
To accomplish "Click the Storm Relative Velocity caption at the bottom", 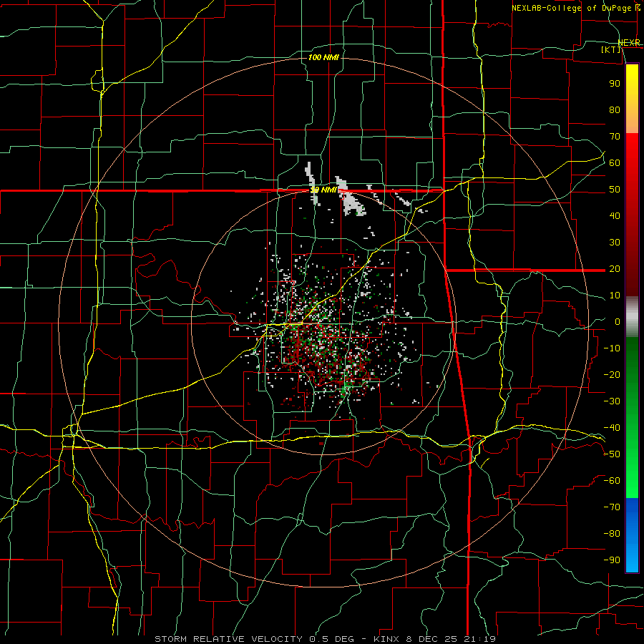I will [x=326, y=639].
